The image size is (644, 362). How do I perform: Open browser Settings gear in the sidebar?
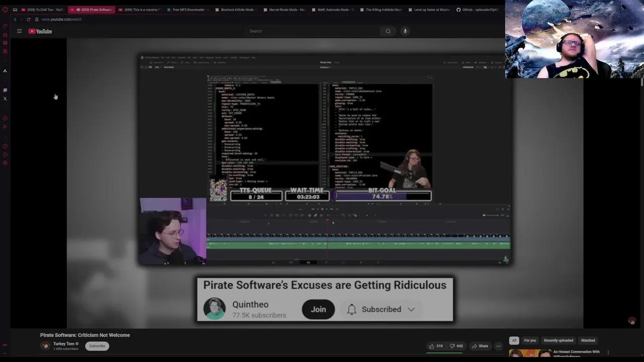click(x=5, y=163)
